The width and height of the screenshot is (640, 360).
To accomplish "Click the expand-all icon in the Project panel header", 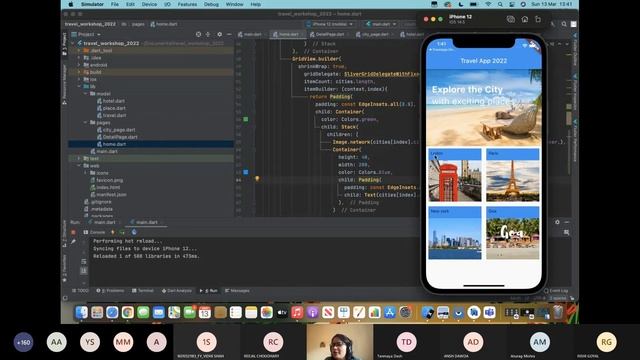I will (x=208, y=34).
